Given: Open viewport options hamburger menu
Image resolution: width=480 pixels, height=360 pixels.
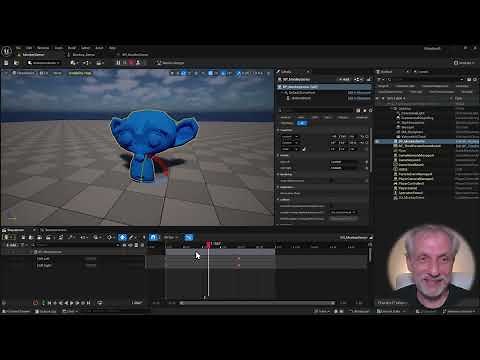Looking at the screenshot, I should [5, 73].
